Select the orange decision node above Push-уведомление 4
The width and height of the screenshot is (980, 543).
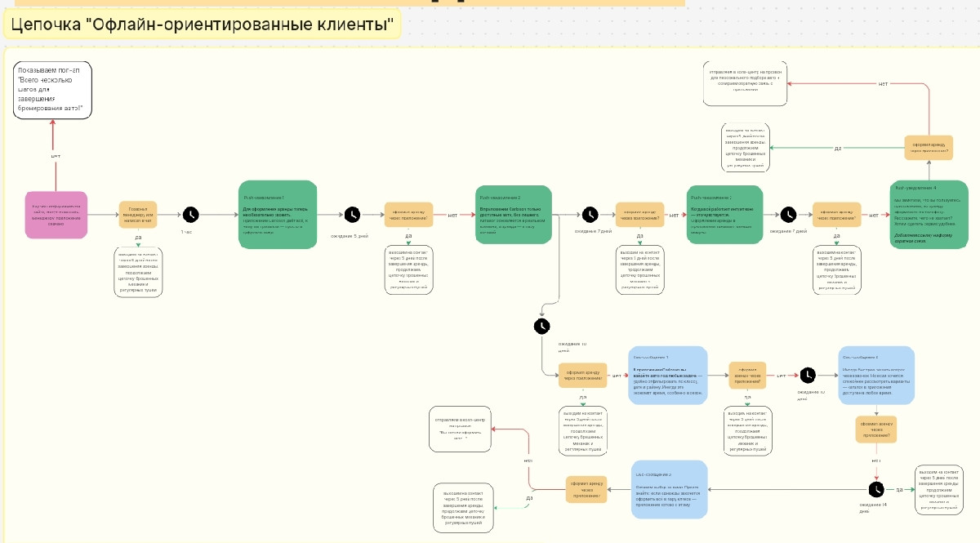click(930, 147)
